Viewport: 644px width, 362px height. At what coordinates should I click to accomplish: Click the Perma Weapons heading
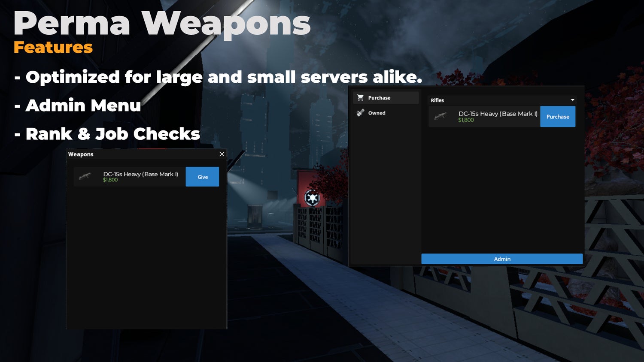click(162, 24)
